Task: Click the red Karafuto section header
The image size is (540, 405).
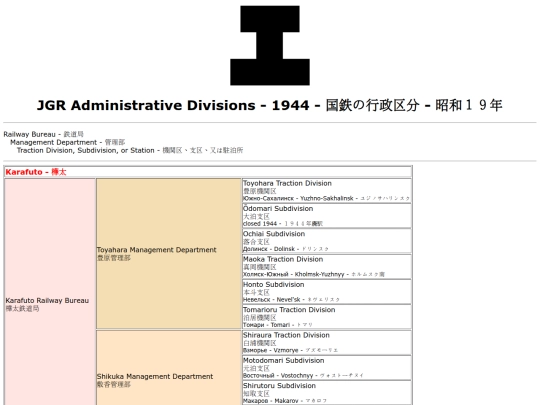Action: (208, 172)
